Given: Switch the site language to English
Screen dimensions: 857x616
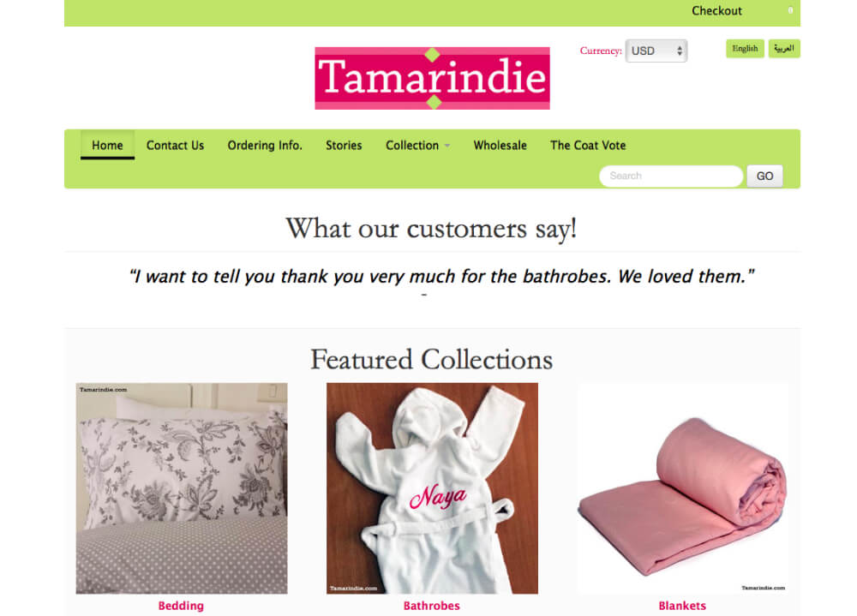Looking at the screenshot, I should click(x=745, y=49).
